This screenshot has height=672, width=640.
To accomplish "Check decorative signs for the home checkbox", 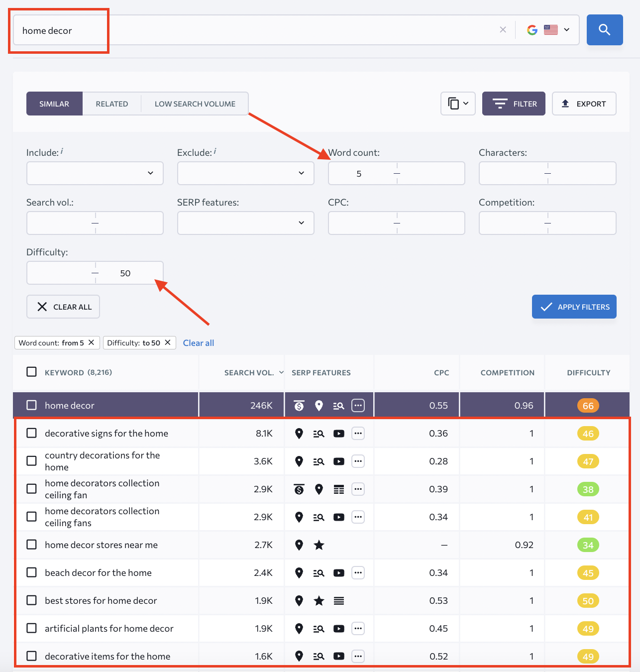I will [x=31, y=433].
